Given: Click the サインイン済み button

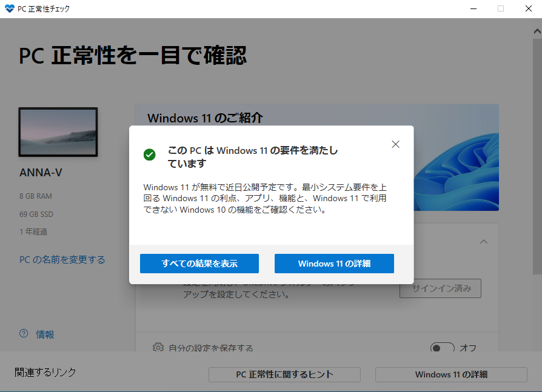Looking at the screenshot, I should 440,288.
